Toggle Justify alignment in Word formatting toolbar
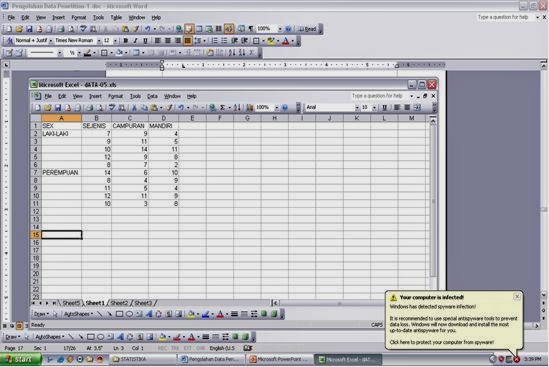 188,41
